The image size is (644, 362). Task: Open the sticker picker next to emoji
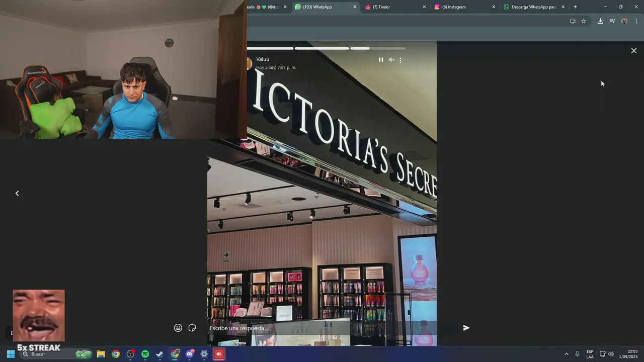(192, 328)
